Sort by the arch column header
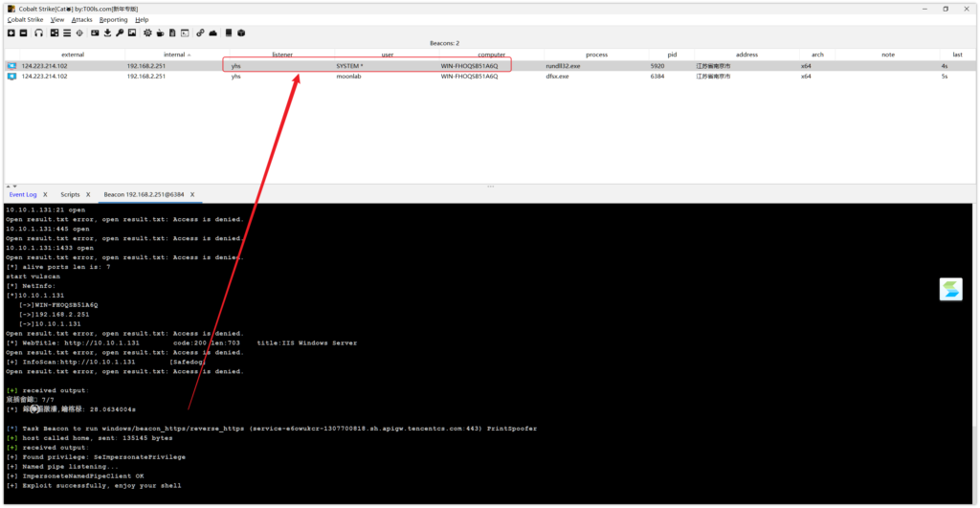This screenshot has width=980, height=508. [817, 55]
